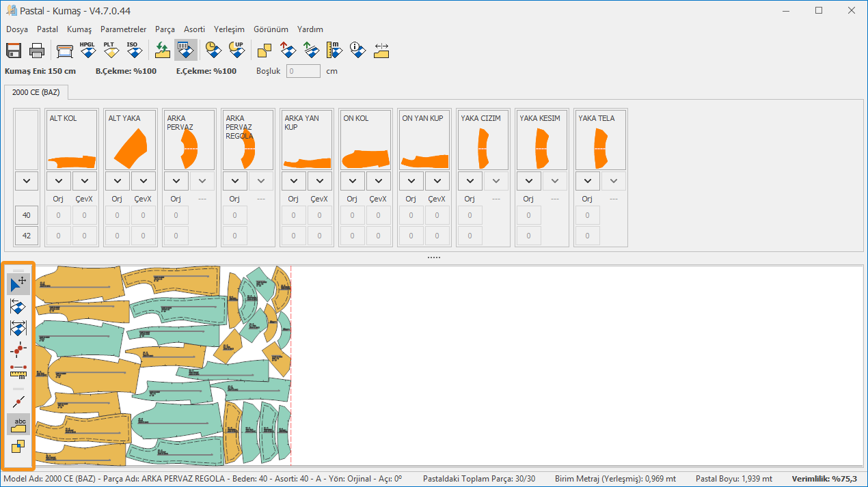Expand the first dropdown under ALT KOL

pos(59,181)
